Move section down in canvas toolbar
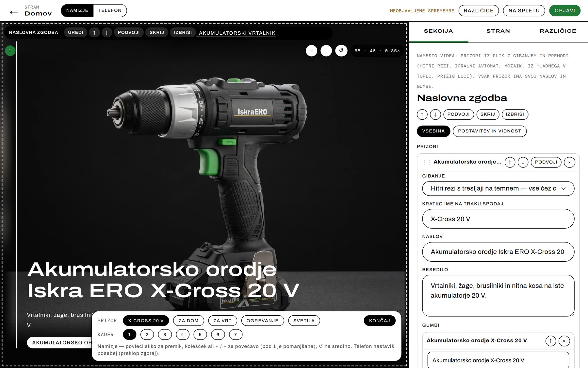This screenshot has height=368, width=588. [106, 32]
